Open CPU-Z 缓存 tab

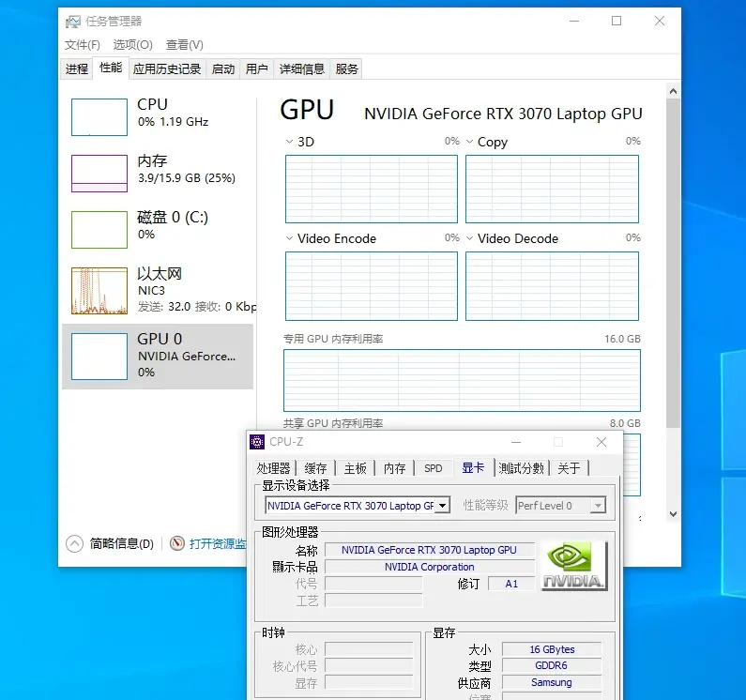coord(315,468)
